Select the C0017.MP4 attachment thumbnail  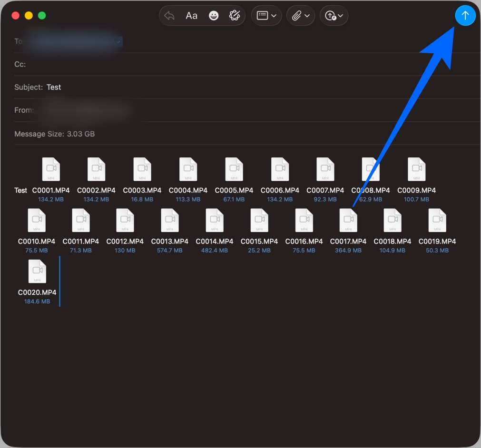(348, 220)
